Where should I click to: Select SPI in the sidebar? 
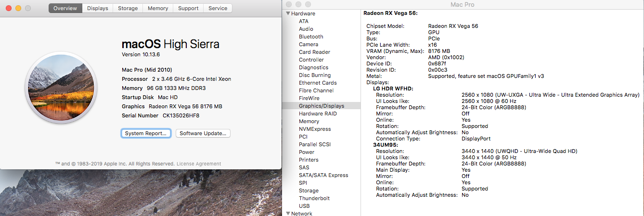point(303,183)
